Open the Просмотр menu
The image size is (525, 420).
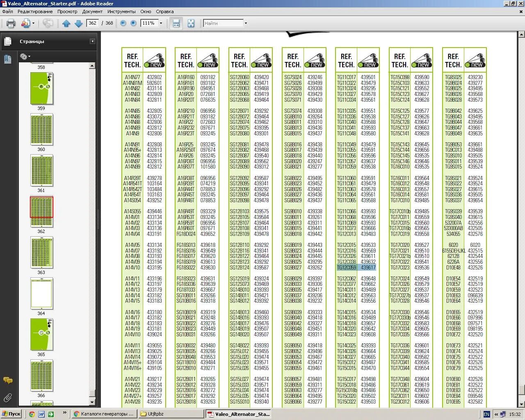67,11
